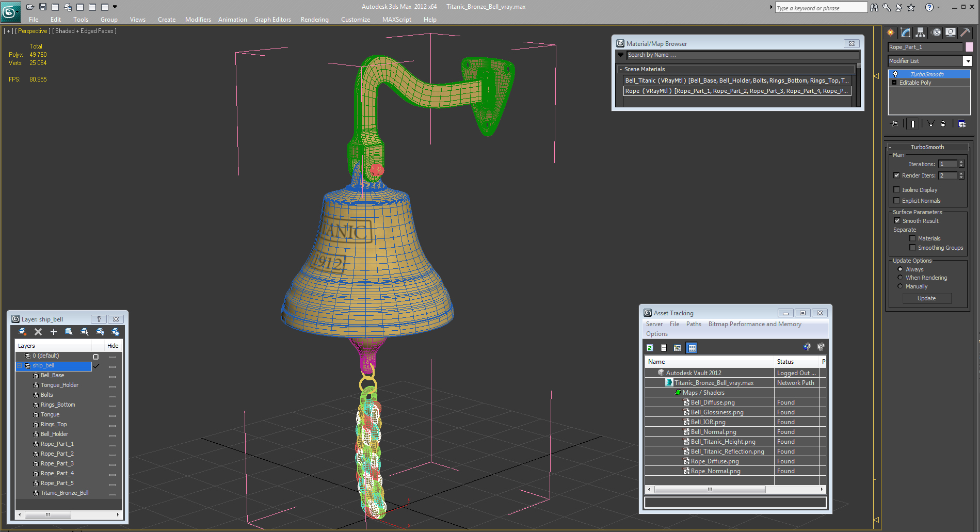980x532 pixels.
Task: Open Material/Map Browser options arrow
Action: pos(621,55)
